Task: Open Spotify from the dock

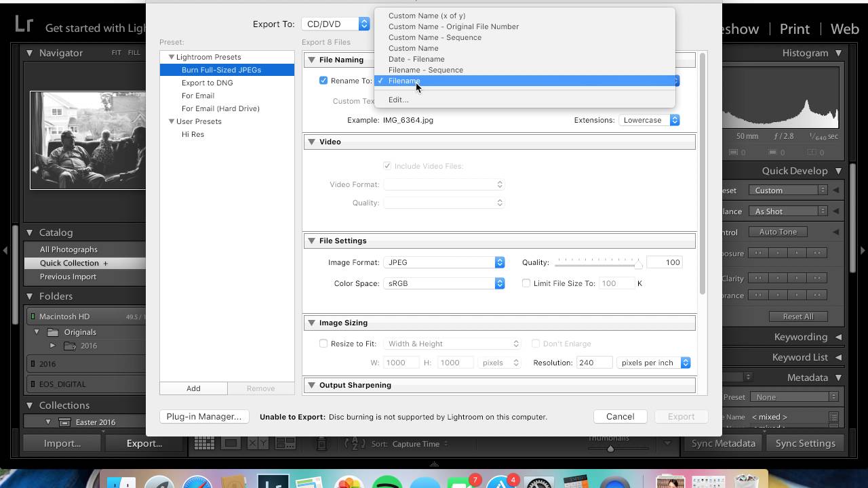Action: point(387,483)
